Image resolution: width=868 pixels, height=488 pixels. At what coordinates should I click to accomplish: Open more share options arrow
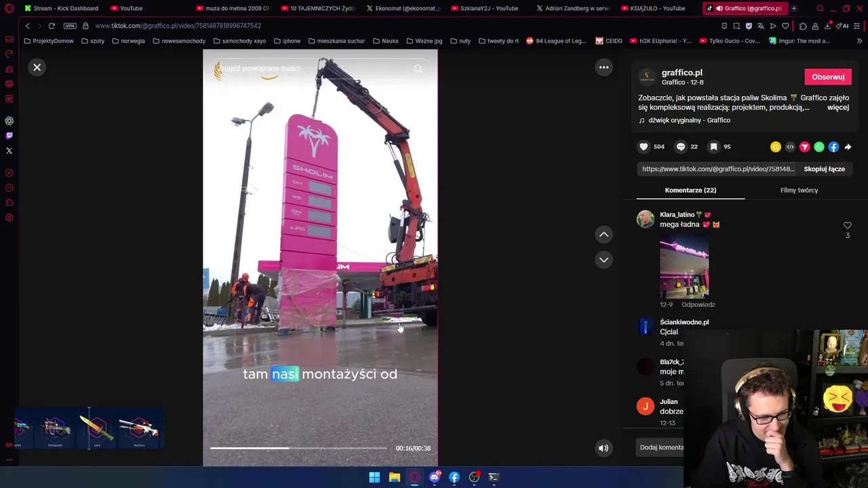(x=848, y=146)
